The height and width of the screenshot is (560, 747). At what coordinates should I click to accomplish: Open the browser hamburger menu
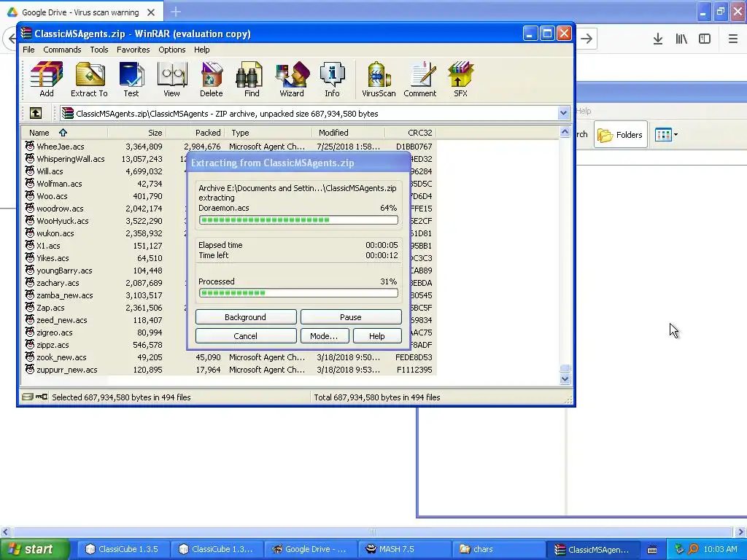(x=733, y=39)
